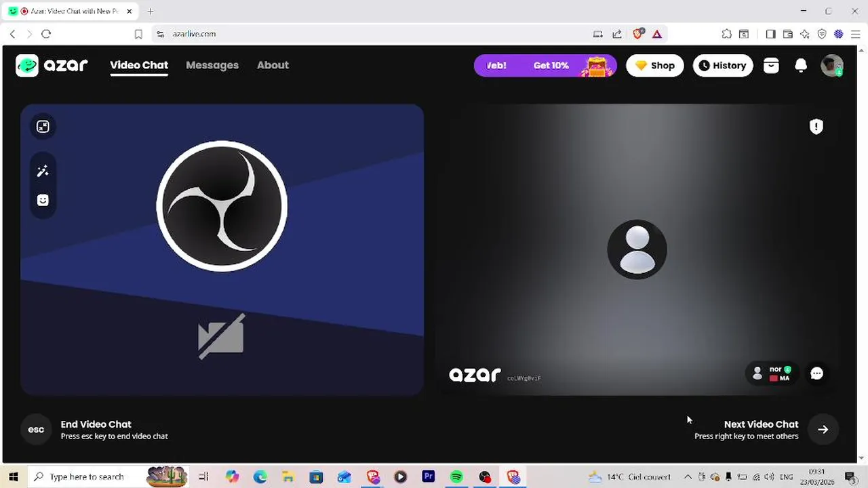Open the weather widget 14°C
Viewport: 868px width, 488px height.
[x=630, y=476]
